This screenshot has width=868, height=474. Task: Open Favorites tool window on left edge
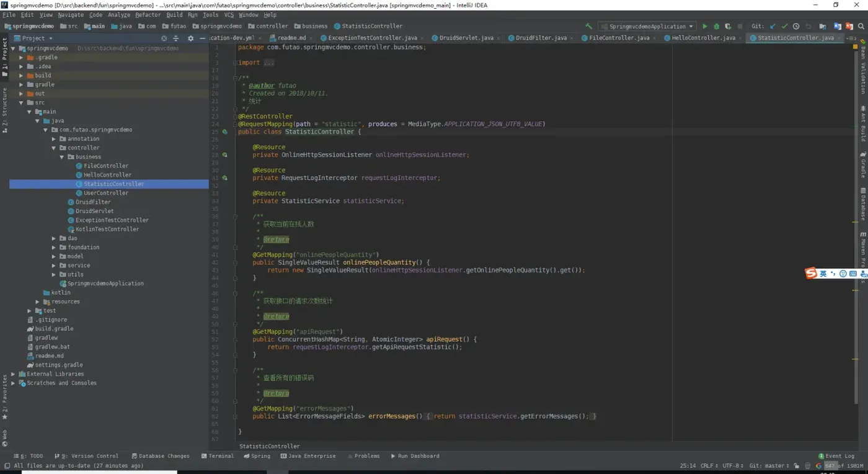click(x=4, y=397)
